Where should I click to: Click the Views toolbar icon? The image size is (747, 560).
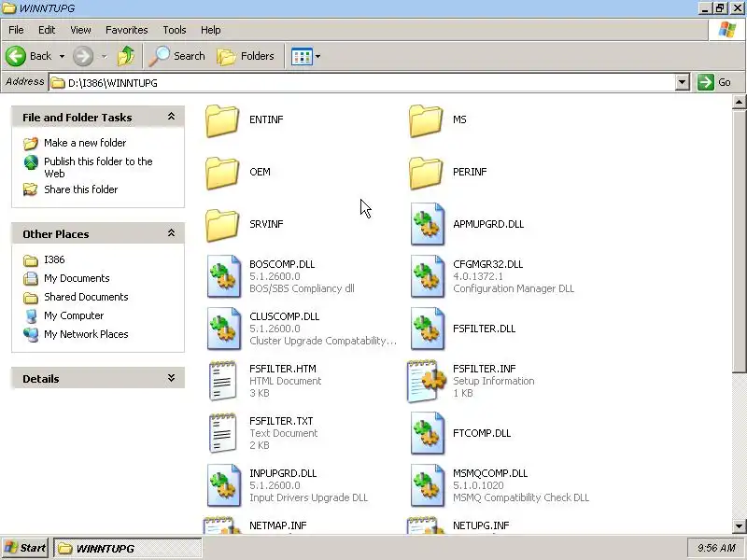point(302,57)
